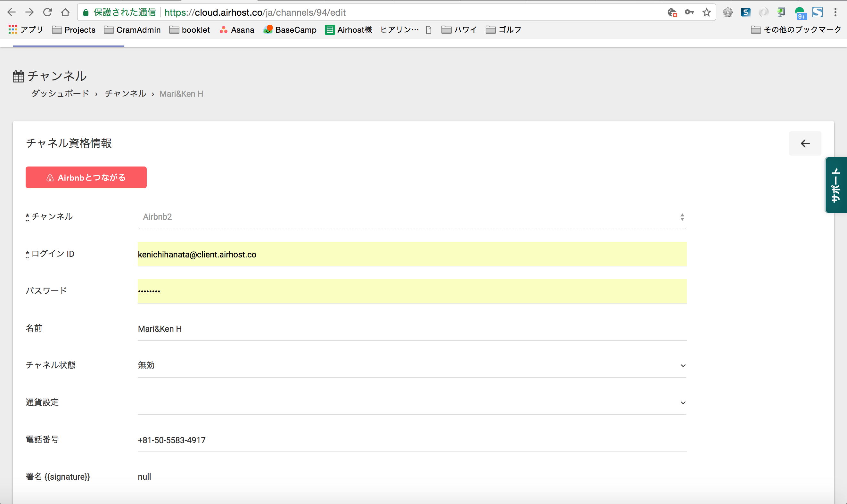Screen dimensions: 847x504
Task: Click the チャンネル breadcrumb link
Action: click(x=125, y=94)
